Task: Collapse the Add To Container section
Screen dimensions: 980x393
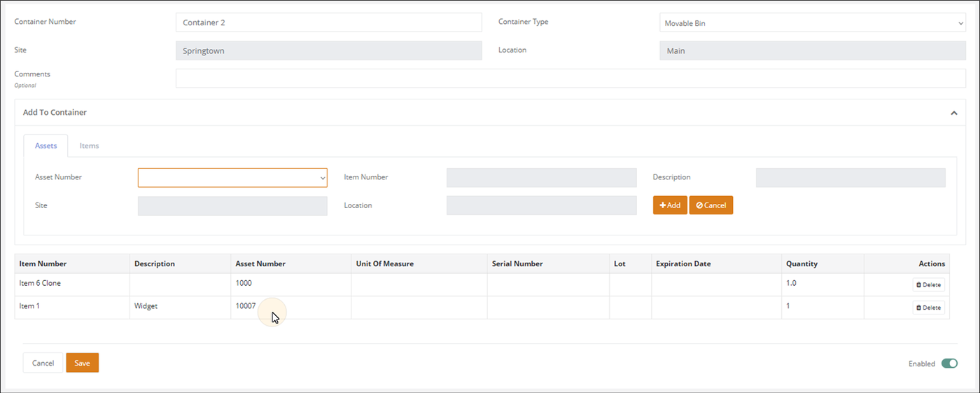Action: 953,113
